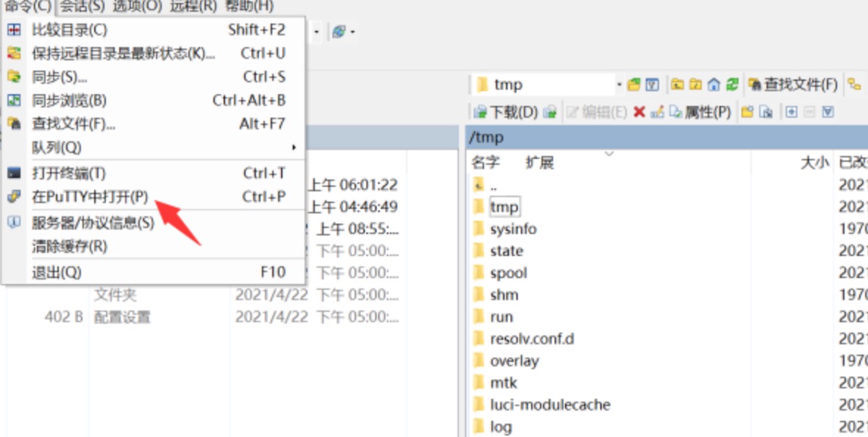868x437 pixels.
Task: Select the shm folder
Action: (666, 295)
